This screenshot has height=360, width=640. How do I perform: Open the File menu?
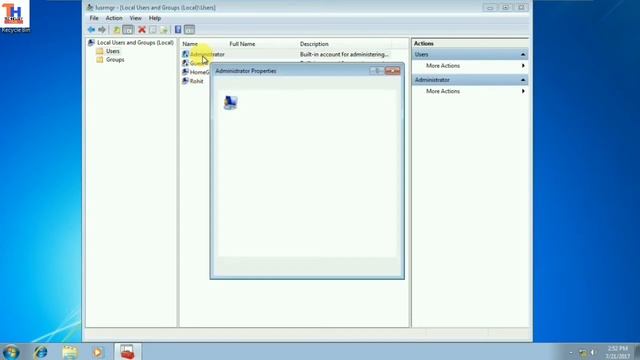(94, 18)
